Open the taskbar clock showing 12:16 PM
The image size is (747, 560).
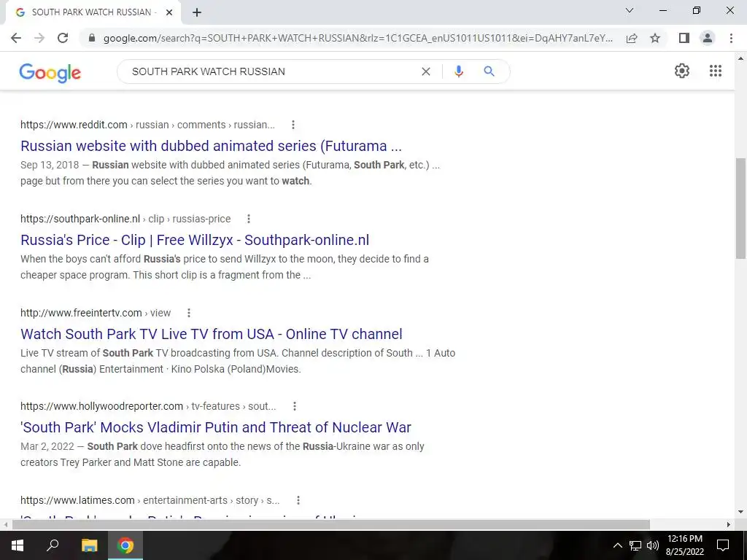[684, 545]
